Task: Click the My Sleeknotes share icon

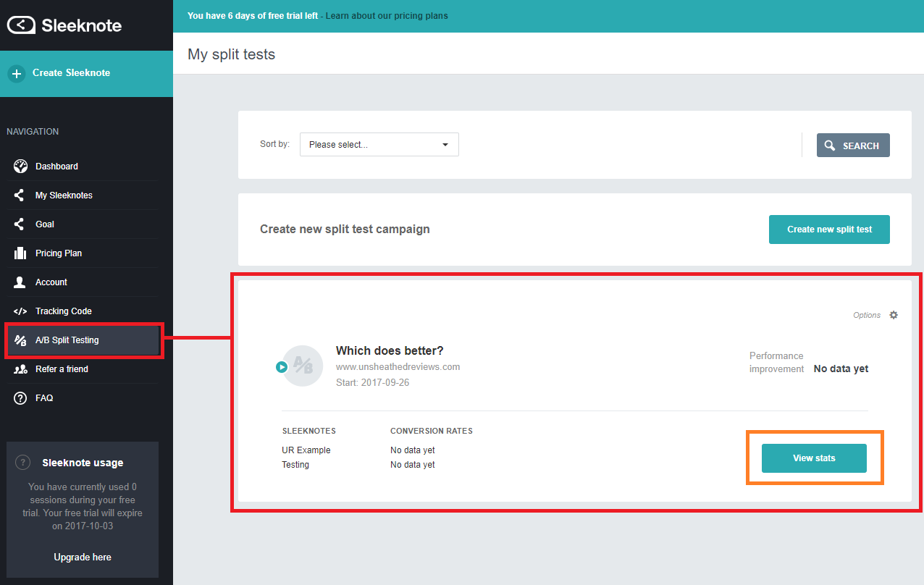Action: [x=20, y=195]
